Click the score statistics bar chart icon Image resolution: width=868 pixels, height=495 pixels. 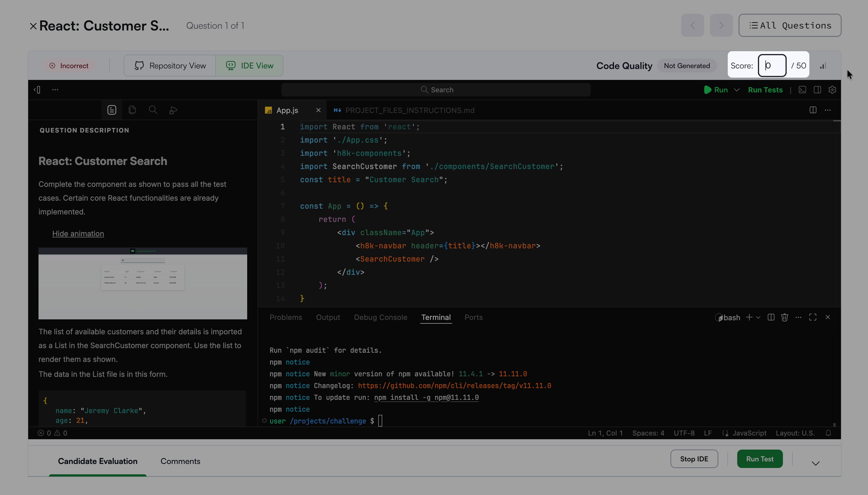tap(823, 66)
